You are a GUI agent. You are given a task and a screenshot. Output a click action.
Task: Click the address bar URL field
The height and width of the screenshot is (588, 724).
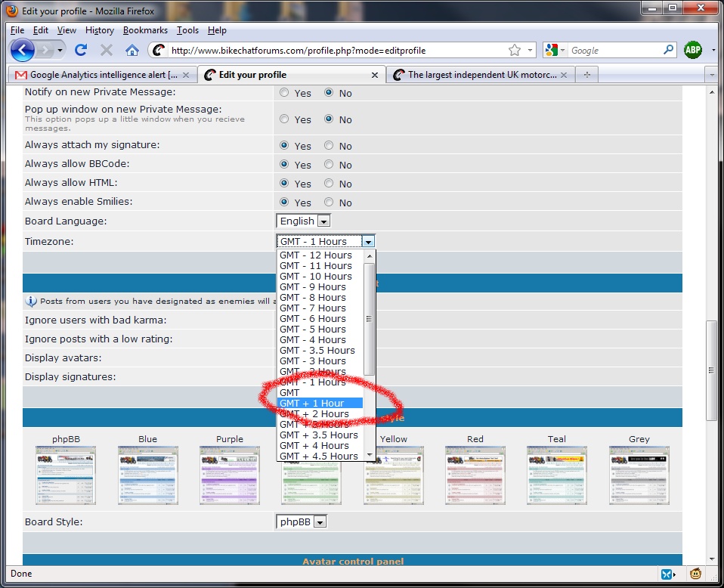tap(333, 51)
